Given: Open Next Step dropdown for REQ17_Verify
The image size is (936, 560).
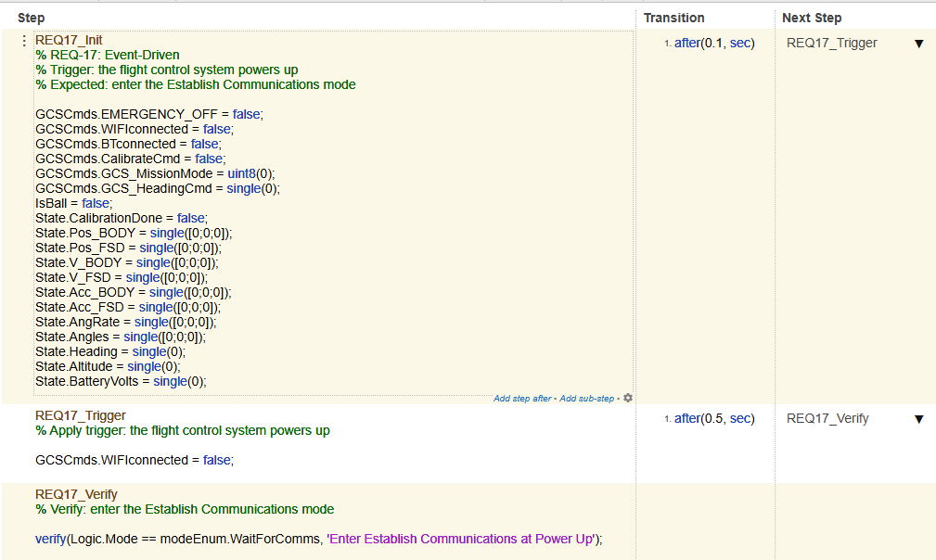Looking at the screenshot, I should tap(919, 419).
